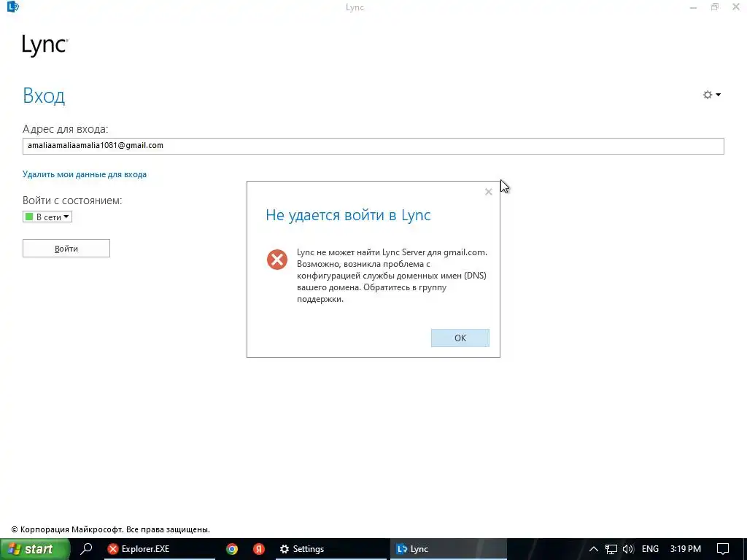This screenshot has width=747, height=560.
Task: Open the gear options menu
Action: [708, 95]
